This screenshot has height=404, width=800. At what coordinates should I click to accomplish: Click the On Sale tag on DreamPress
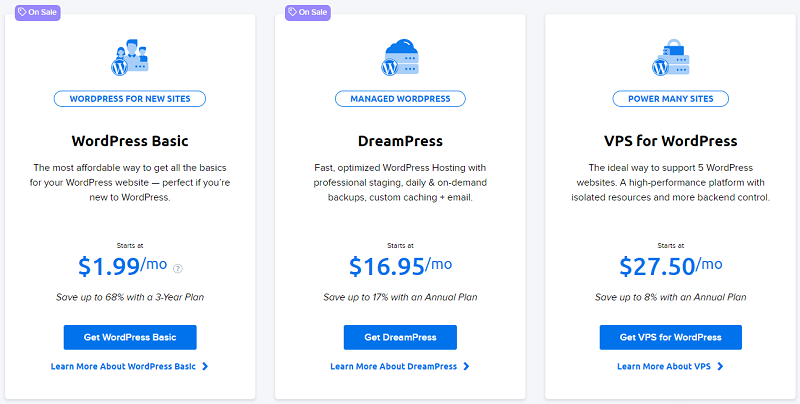point(308,12)
